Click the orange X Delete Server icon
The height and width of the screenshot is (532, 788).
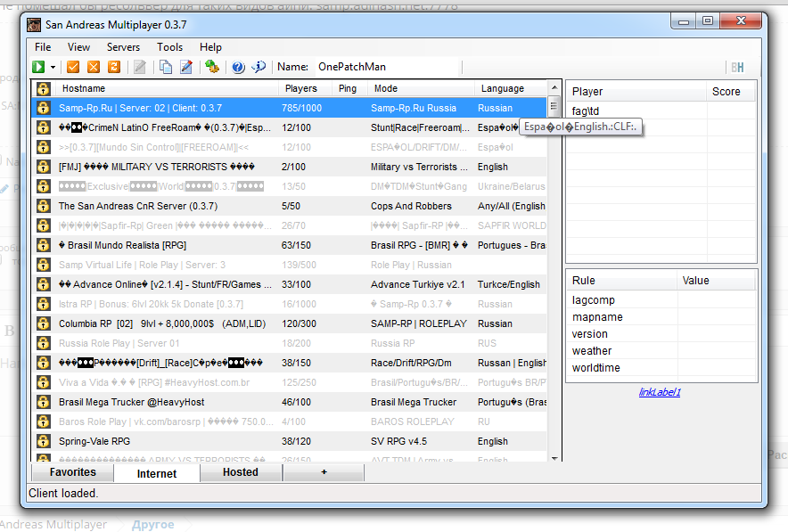(94, 67)
